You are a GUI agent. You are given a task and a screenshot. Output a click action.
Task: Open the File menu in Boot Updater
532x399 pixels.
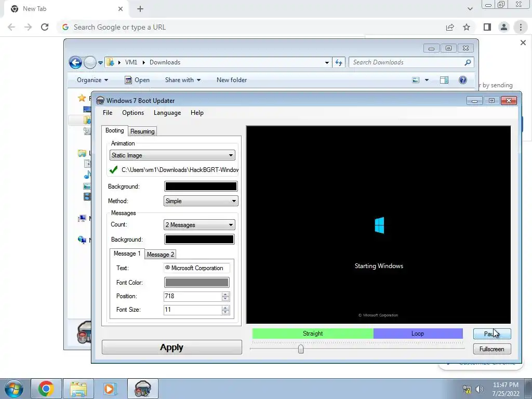point(108,113)
